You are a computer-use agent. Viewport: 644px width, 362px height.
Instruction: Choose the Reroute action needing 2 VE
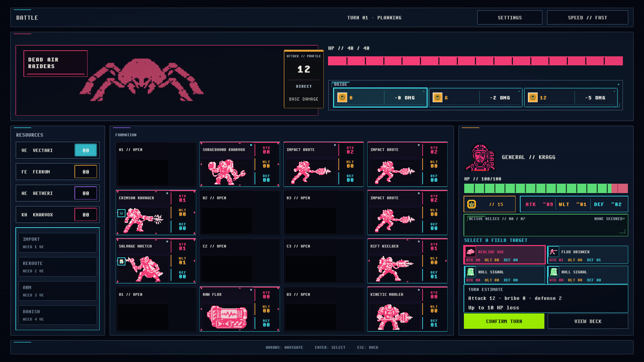58,267
